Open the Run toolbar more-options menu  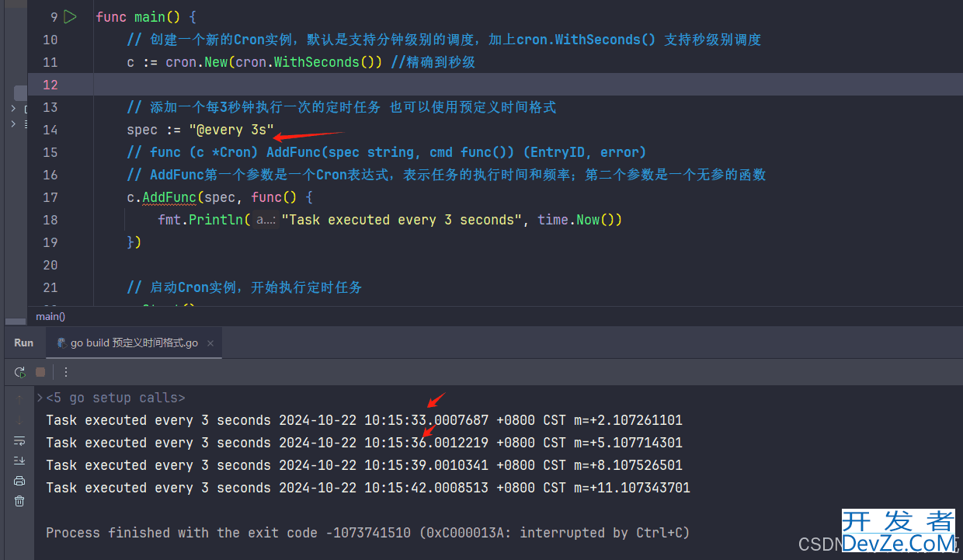(x=66, y=372)
